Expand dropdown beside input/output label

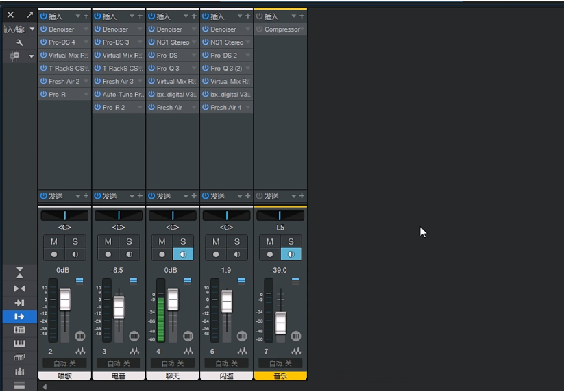32,29
